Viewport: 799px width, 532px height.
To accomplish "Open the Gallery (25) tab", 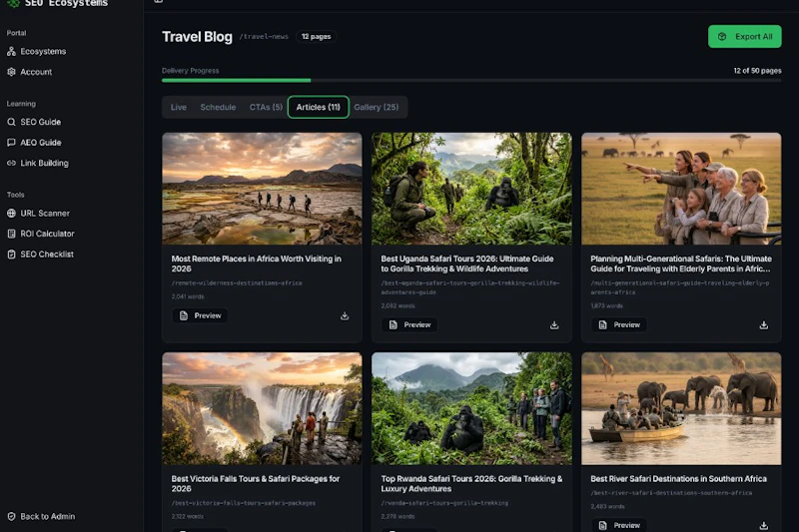I will pos(377,107).
